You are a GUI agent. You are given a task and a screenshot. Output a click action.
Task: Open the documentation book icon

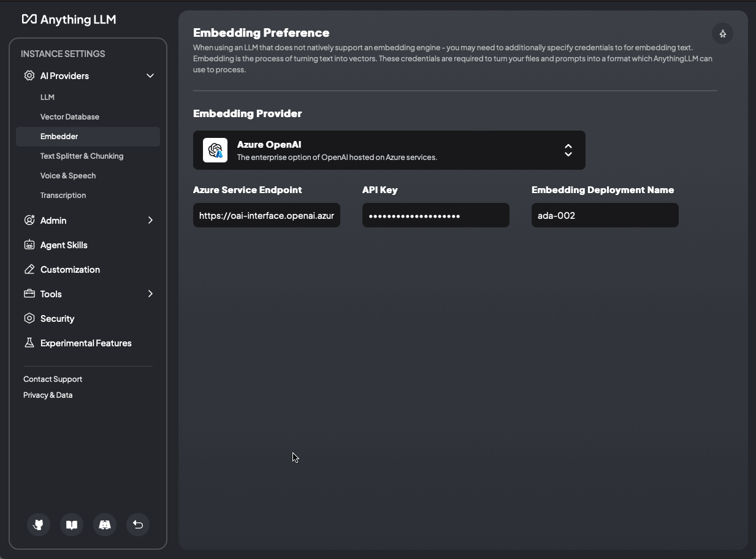[72, 525]
